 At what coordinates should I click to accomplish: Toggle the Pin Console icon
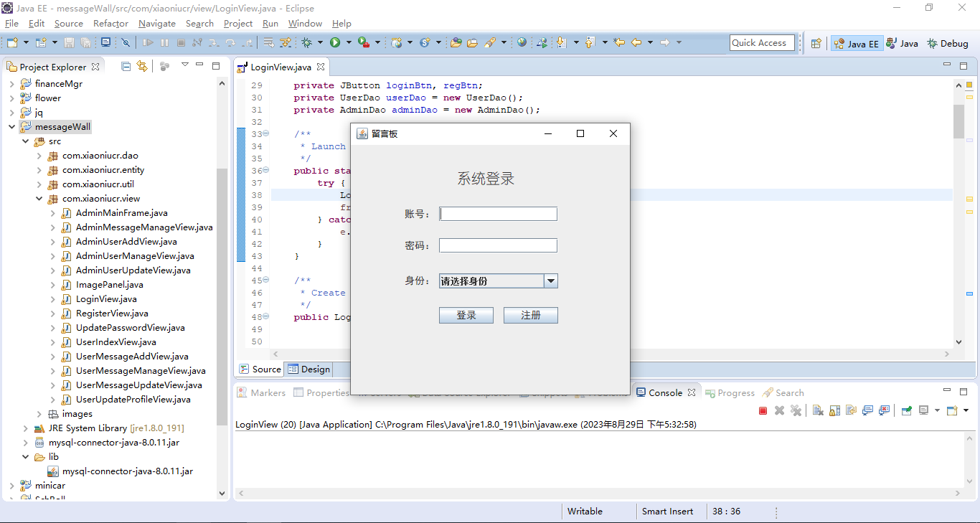click(x=907, y=410)
